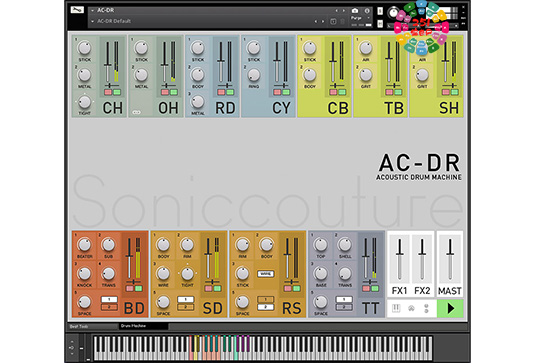Click the keyboard octave shift up arrow
535x363 pixels.
click(72, 341)
